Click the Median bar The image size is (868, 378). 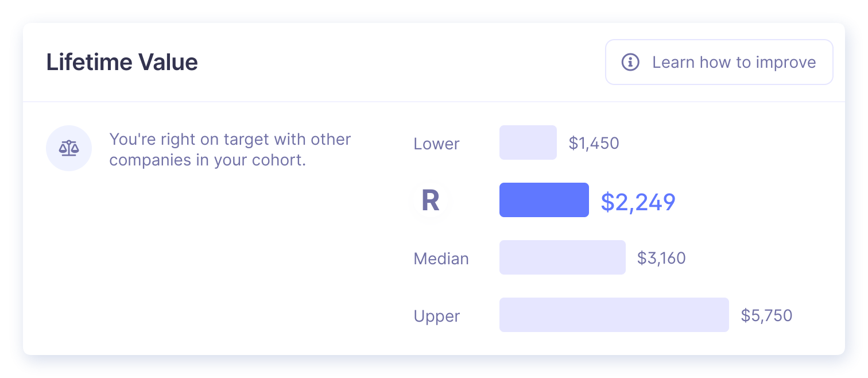[x=562, y=257]
